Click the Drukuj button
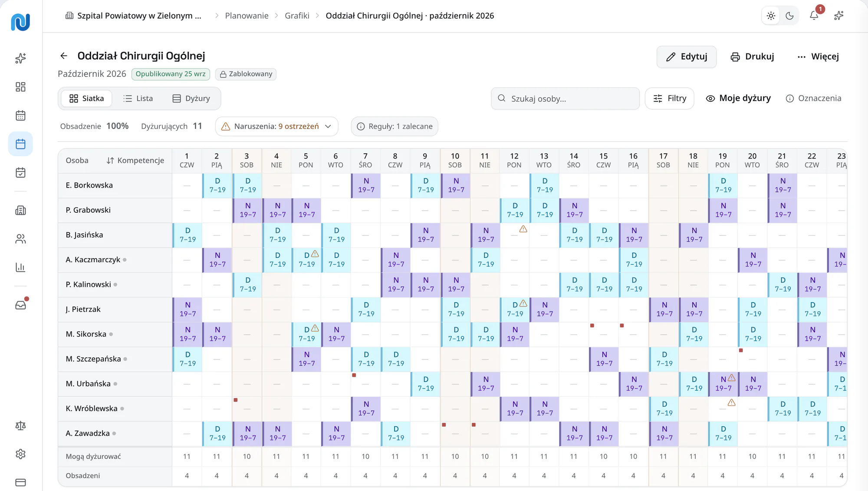The image size is (868, 491). pos(752,57)
